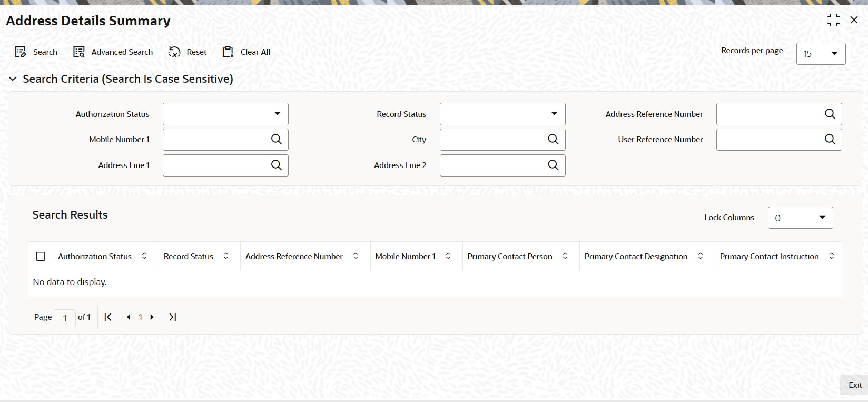Screen dimensions: 868x402
Task: Open lookup for Address Reference Number field
Action: pyautogui.click(x=830, y=114)
